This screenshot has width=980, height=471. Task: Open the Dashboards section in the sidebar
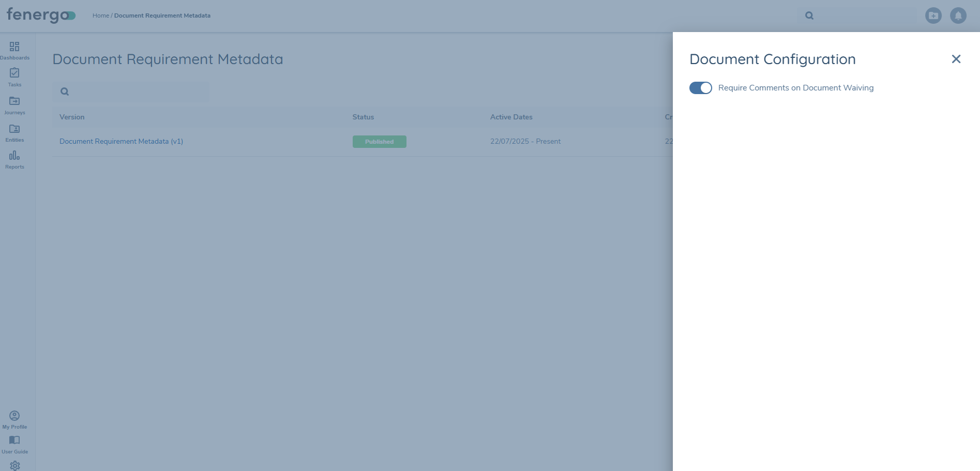[x=14, y=50]
